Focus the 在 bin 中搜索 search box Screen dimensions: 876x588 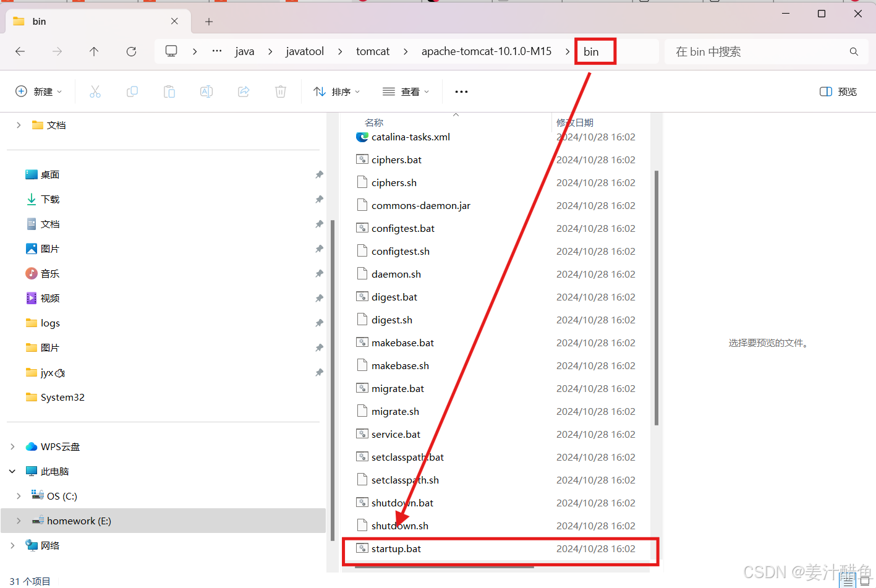coord(767,52)
